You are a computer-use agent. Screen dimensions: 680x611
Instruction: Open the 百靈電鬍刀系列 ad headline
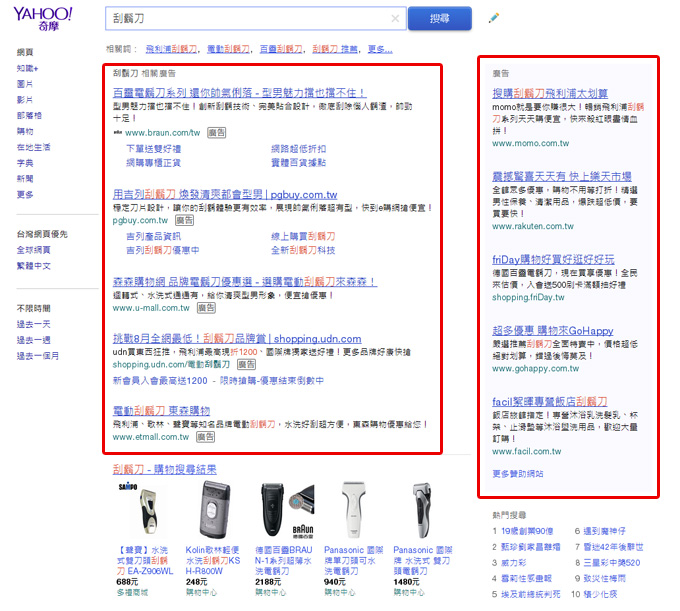click(239, 93)
